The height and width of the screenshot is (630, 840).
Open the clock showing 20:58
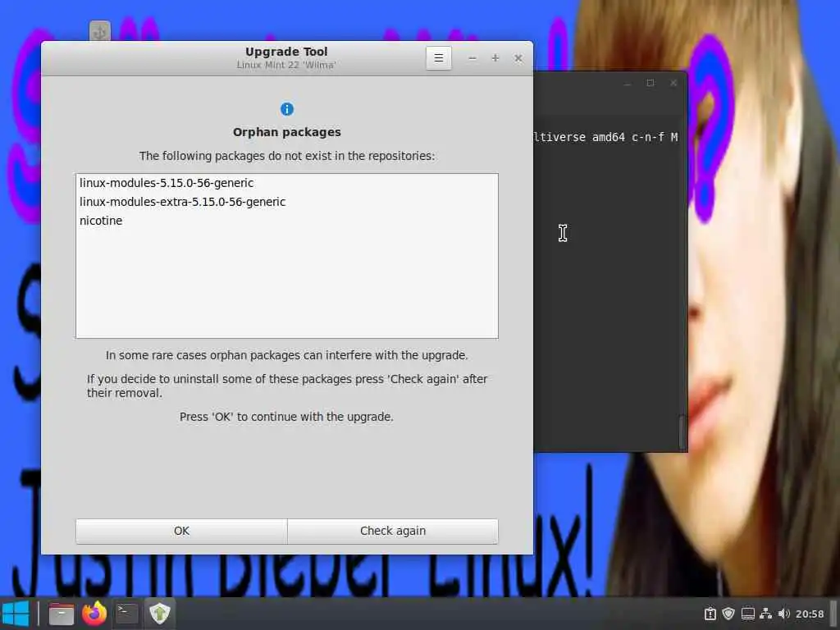(810, 614)
